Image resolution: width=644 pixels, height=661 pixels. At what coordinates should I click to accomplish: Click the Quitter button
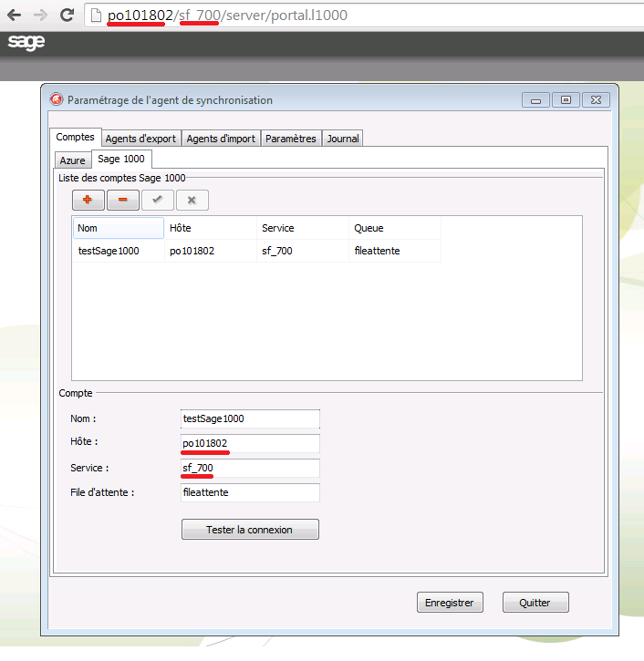535,603
